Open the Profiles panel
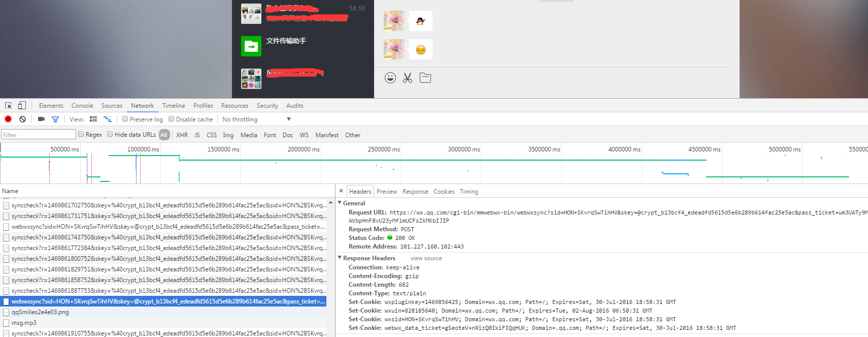Screen dimensions: 868x337 coord(203,106)
